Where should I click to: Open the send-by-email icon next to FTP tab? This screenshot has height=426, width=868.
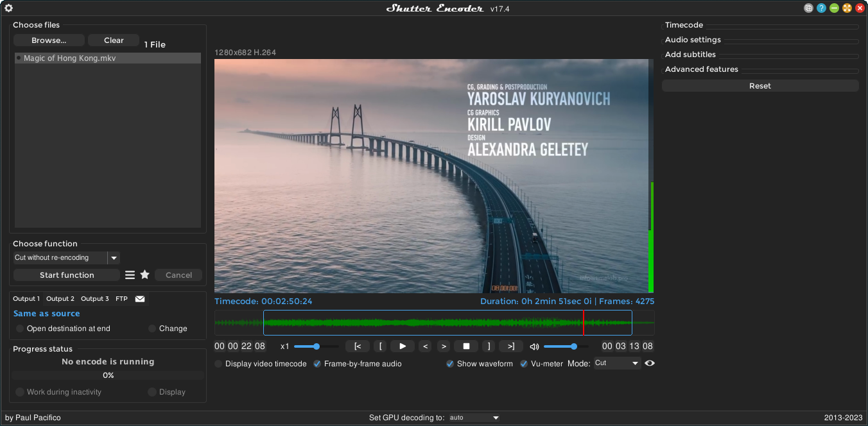(x=139, y=298)
